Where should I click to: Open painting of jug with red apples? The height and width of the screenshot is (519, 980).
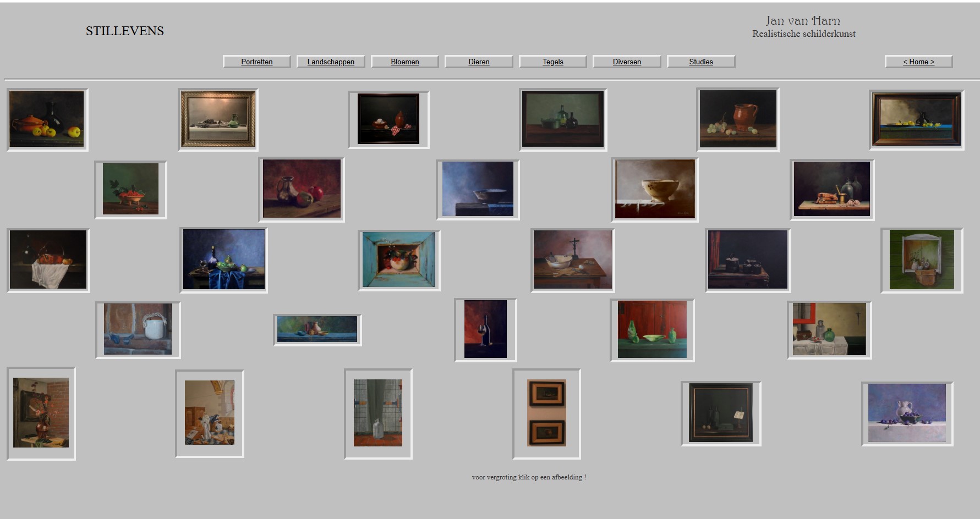[x=302, y=190]
